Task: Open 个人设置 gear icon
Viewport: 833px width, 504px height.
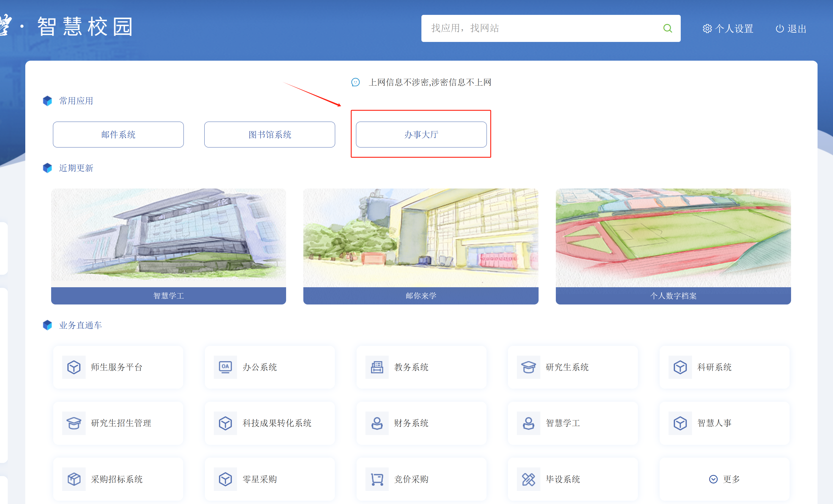Action: [x=707, y=28]
